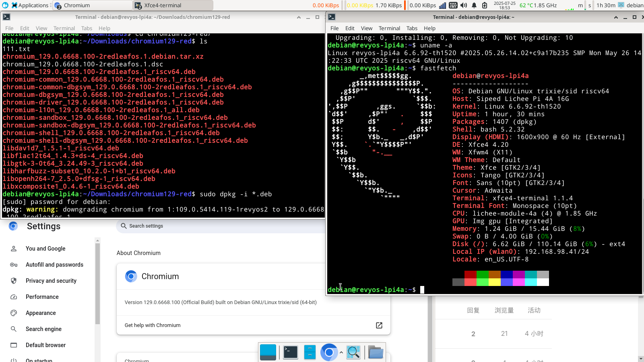644x362 pixels.
Task: Open the power manager battery icon
Action: click(485, 5)
